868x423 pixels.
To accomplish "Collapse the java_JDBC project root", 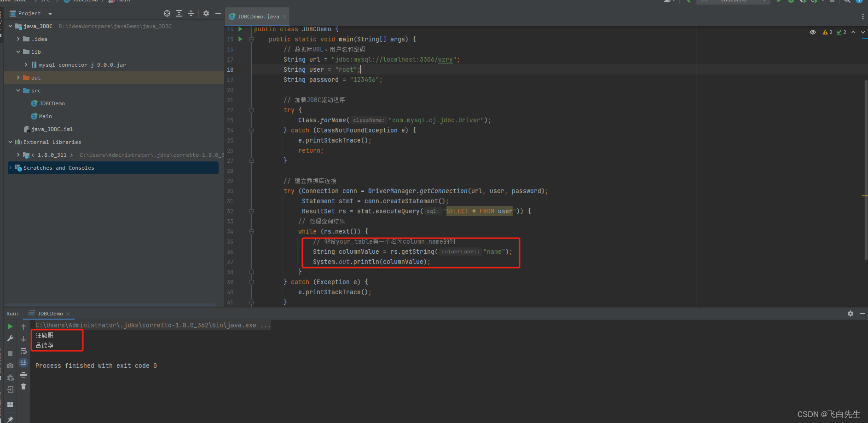I will click(10, 26).
